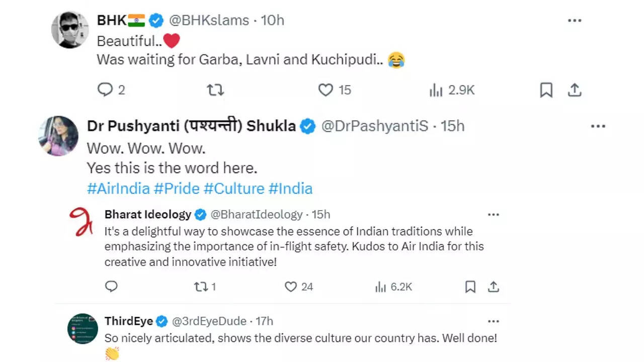Open more options for BHK's tweet

tap(575, 21)
